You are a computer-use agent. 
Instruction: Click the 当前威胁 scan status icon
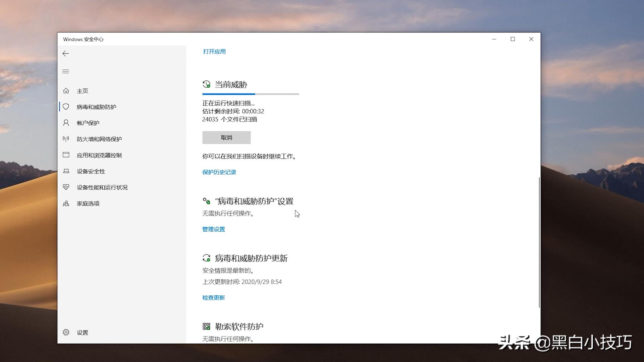[x=206, y=85]
